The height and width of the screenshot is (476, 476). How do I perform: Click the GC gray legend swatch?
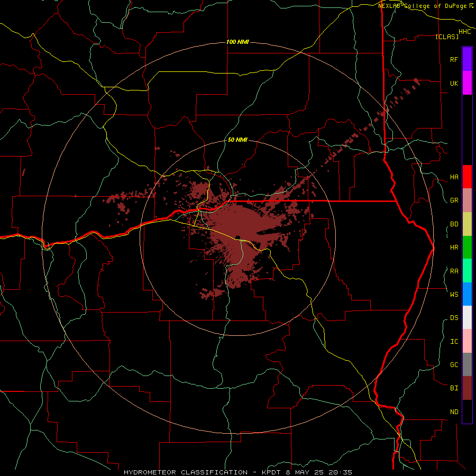click(467, 364)
